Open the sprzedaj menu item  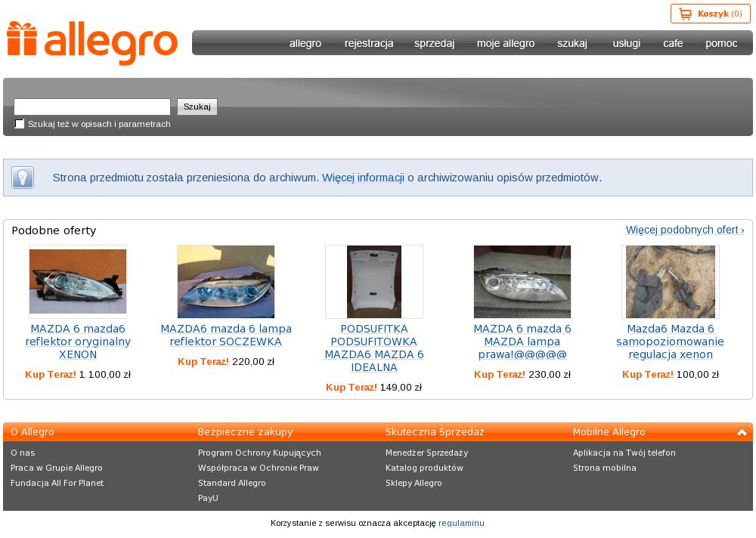(434, 43)
